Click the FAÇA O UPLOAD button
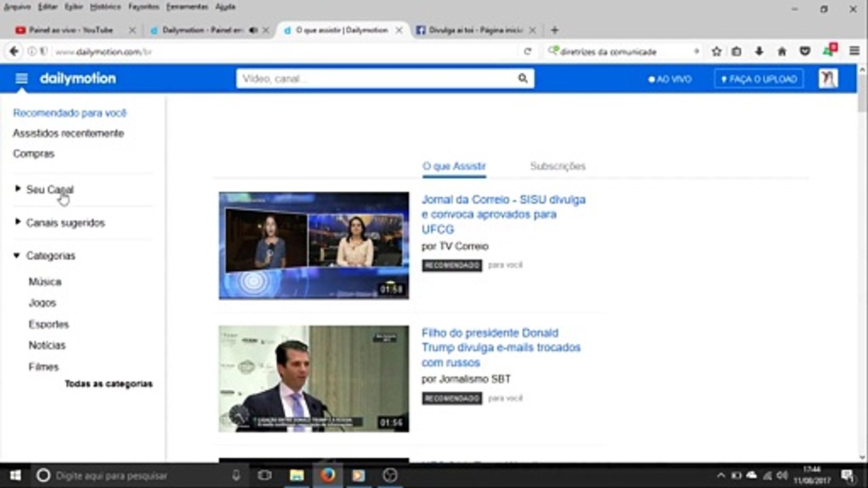 tap(759, 79)
